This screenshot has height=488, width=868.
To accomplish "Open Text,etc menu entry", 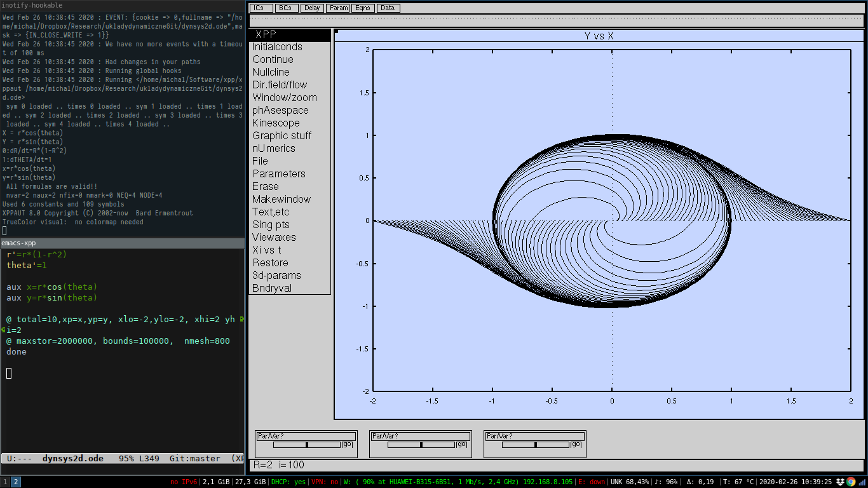I will [290, 212].
